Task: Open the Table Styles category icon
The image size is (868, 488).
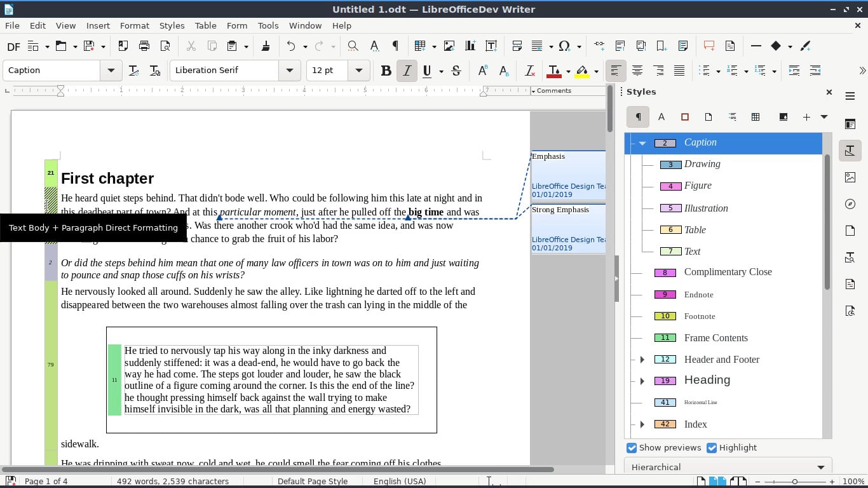Action: pos(756,117)
